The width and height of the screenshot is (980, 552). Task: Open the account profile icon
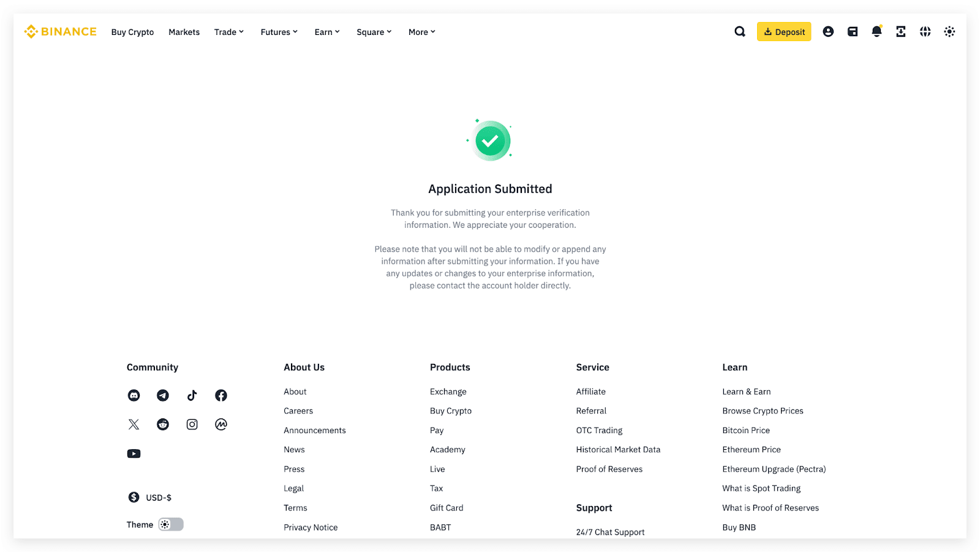point(828,32)
